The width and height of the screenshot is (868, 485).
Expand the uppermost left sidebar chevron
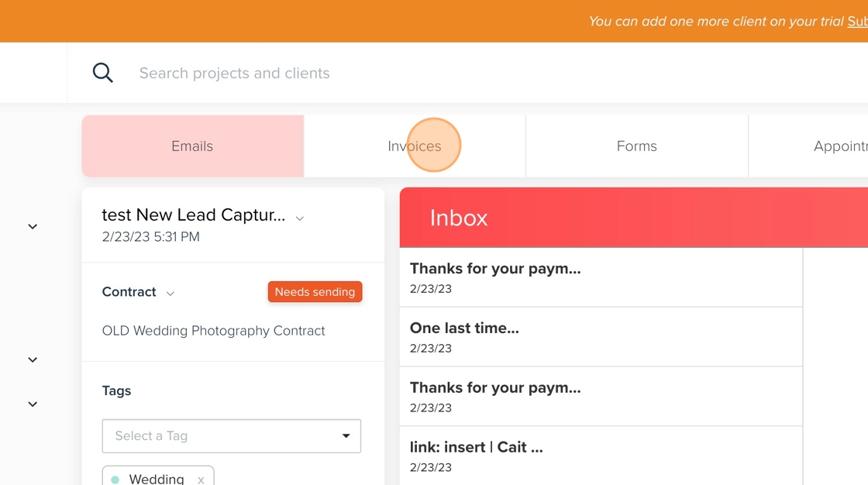coord(33,227)
